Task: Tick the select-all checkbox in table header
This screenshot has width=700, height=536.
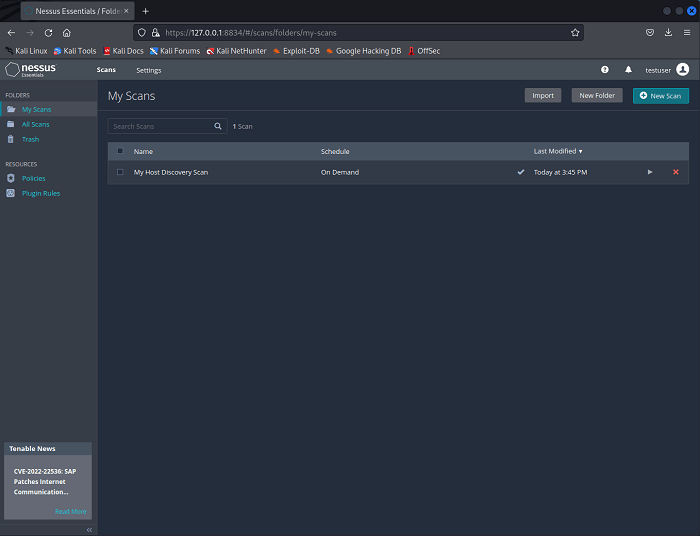Action: pyautogui.click(x=120, y=151)
